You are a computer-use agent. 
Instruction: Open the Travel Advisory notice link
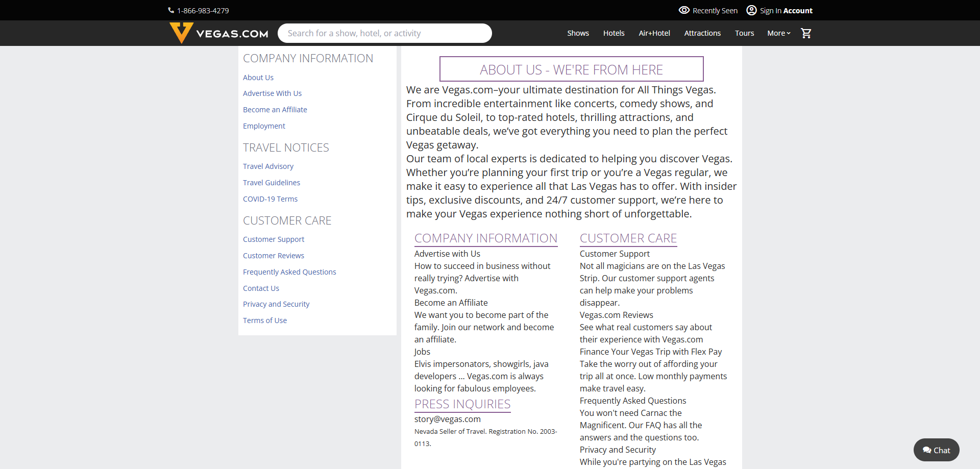pyautogui.click(x=268, y=166)
